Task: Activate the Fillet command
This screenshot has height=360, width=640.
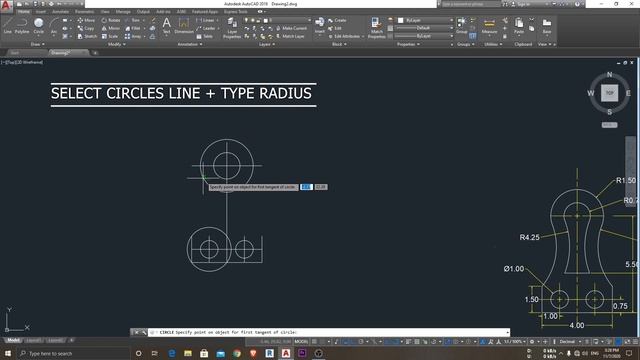Action: (x=133, y=28)
